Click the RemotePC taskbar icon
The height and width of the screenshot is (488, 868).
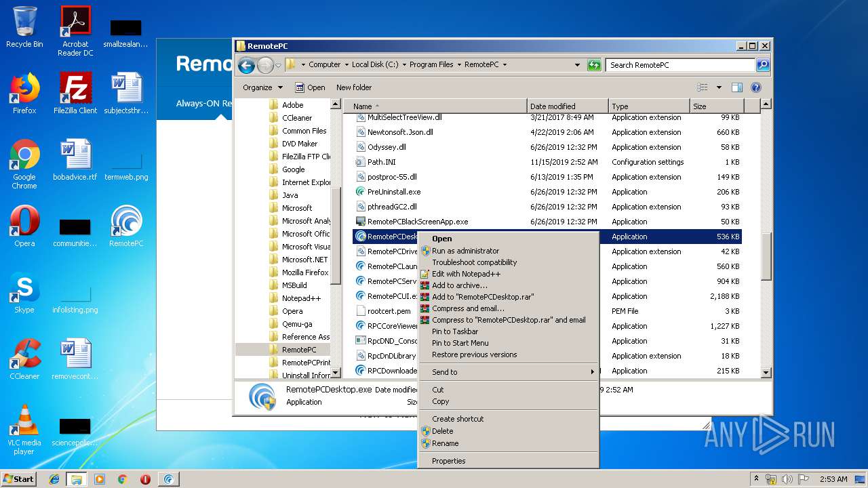click(168, 479)
